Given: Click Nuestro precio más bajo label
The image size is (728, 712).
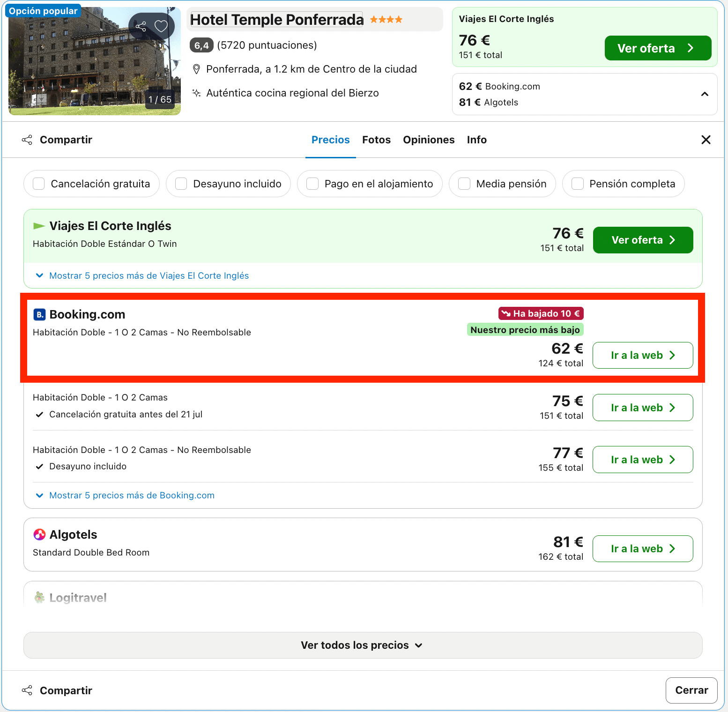Looking at the screenshot, I should pos(525,329).
